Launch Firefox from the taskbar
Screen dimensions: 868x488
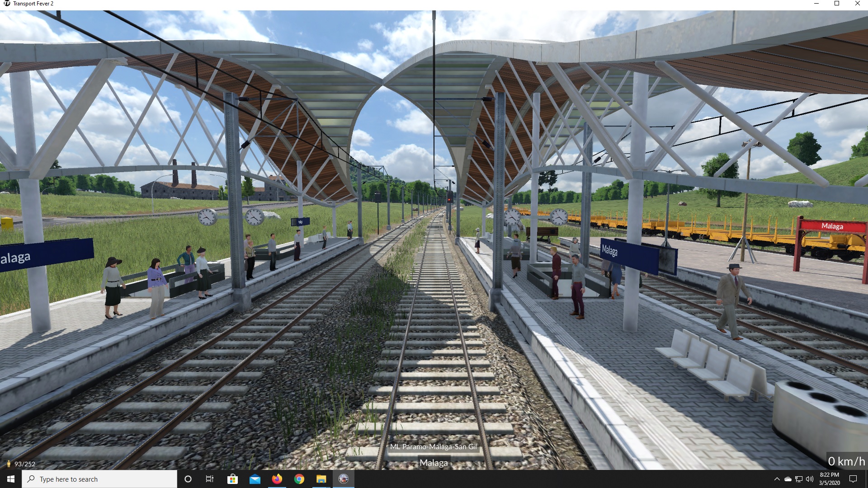[277, 479]
